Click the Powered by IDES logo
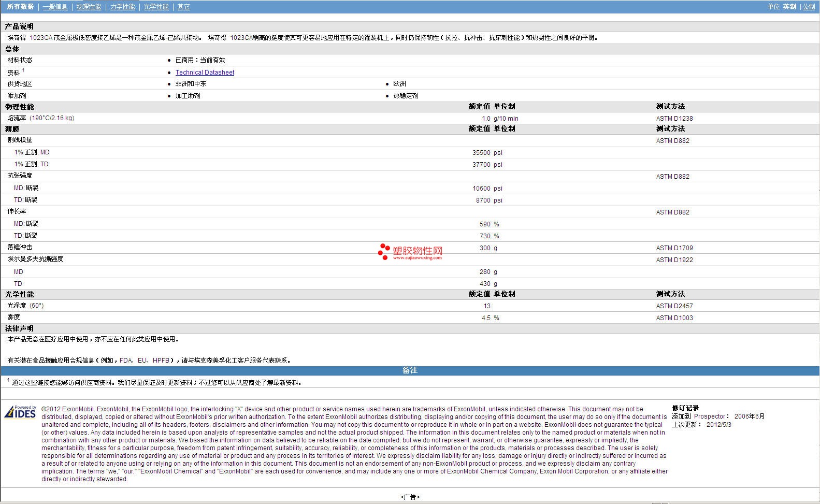This screenshot has width=820, height=504. [20, 412]
